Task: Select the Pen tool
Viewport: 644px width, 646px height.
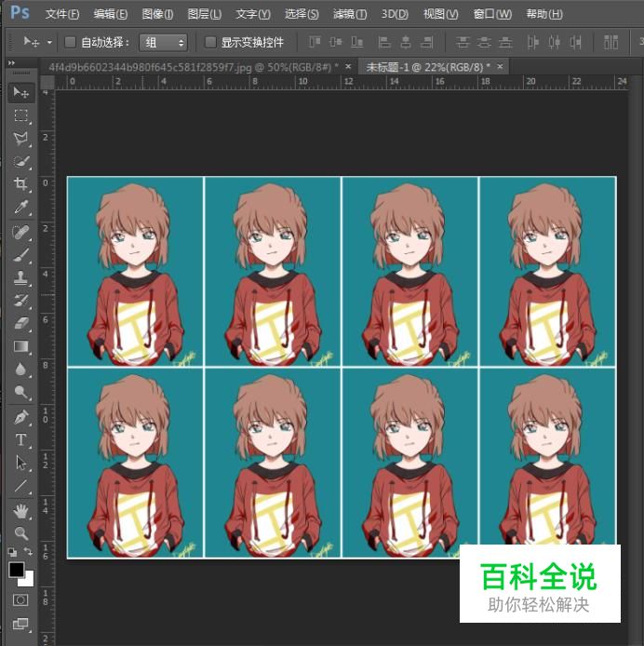Action: (x=20, y=417)
